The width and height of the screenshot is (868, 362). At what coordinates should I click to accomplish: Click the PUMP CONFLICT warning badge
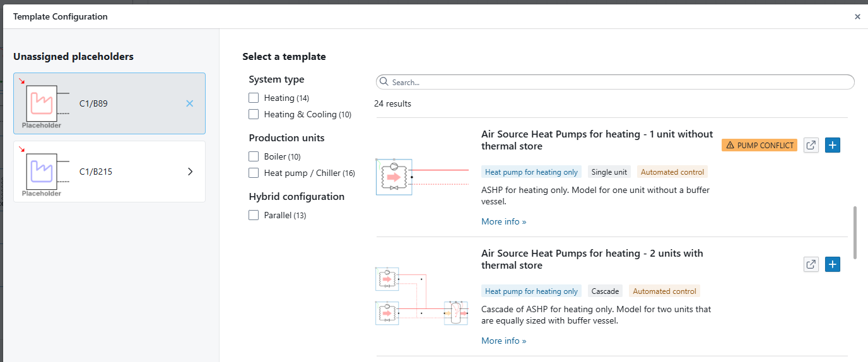pyautogui.click(x=759, y=146)
